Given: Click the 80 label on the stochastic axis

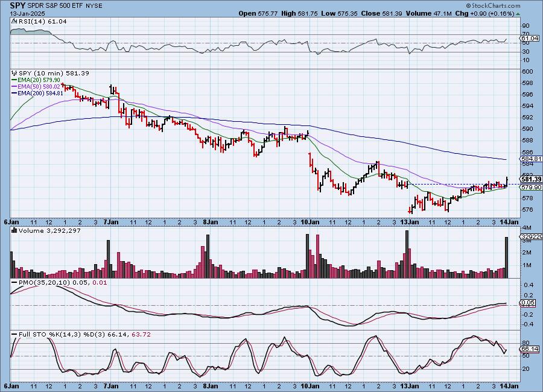Looking at the screenshot, I should point(526,343).
